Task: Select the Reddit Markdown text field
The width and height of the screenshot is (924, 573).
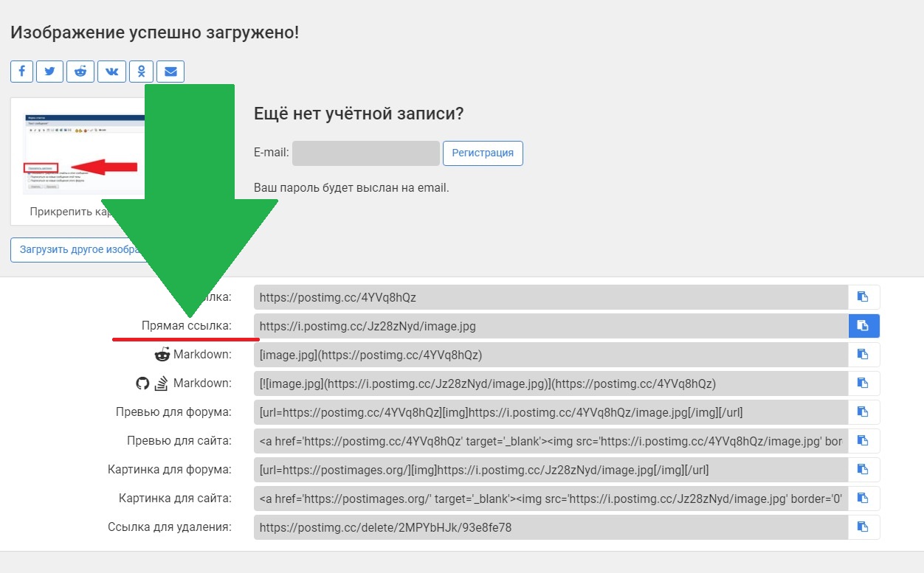Action: pyautogui.click(x=551, y=355)
